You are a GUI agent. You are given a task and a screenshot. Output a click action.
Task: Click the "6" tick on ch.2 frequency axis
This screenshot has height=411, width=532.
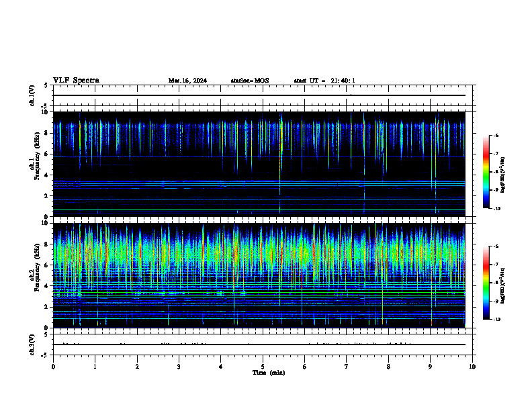click(x=46, y=265)
